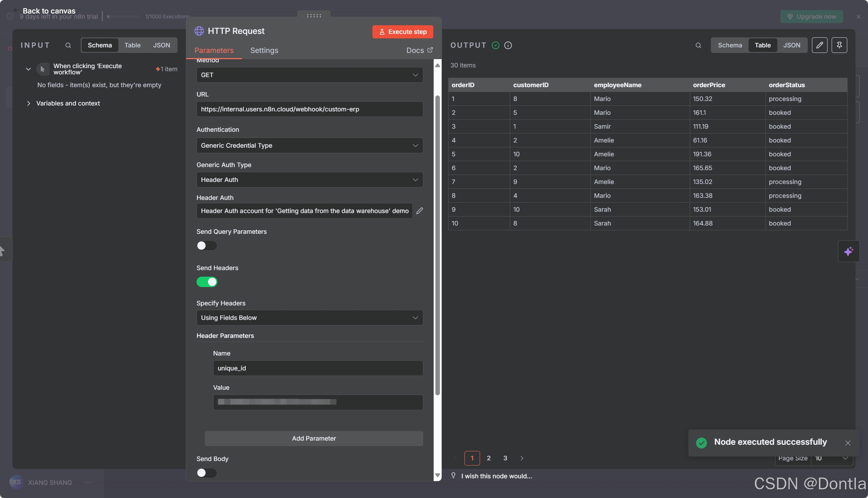Expand Variables and context

pyautogui.click(x=28, y=103)
